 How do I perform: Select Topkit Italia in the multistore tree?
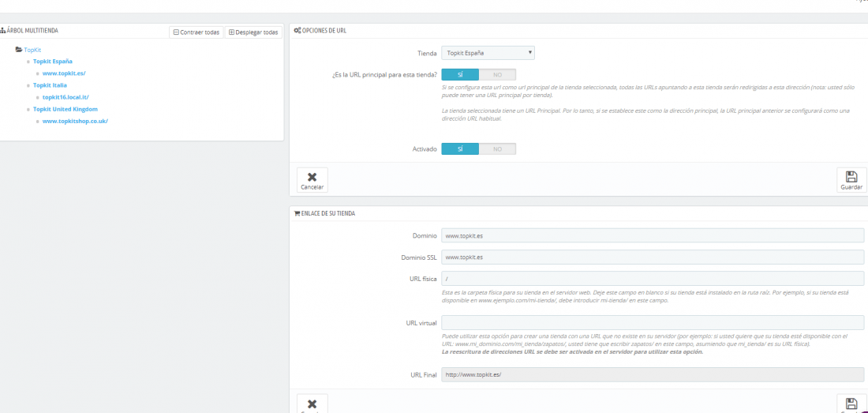pos(50,85)
